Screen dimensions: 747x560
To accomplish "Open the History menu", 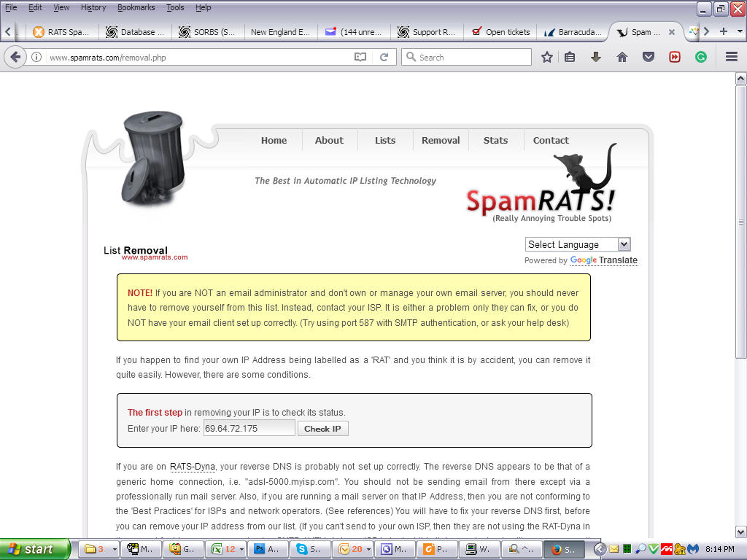I will coord(93,7).
